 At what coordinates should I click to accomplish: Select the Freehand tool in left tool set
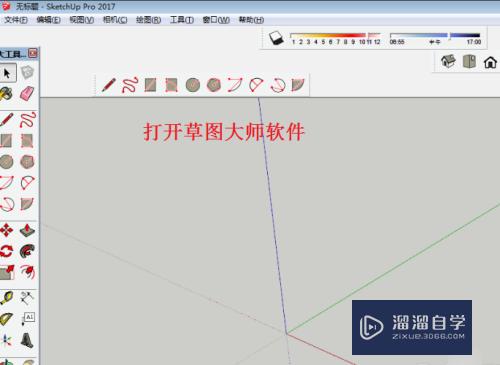tap(28, 120)
